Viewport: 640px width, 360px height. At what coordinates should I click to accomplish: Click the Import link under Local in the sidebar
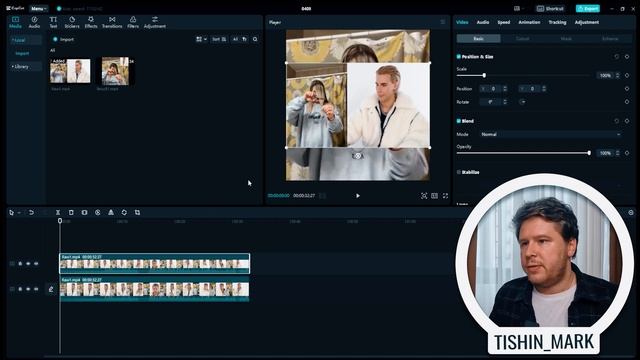[x=22, y=53]
